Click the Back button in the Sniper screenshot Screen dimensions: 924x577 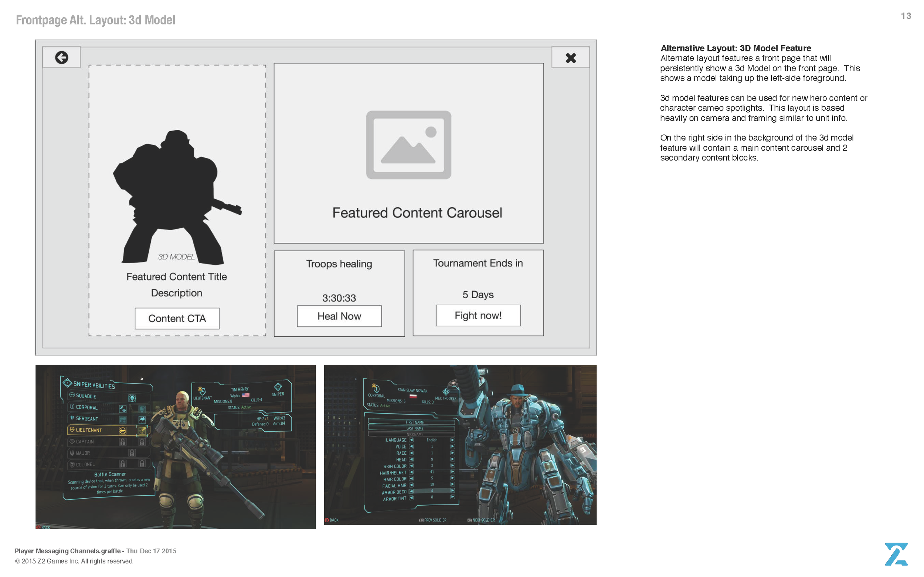tap(43, 527)
